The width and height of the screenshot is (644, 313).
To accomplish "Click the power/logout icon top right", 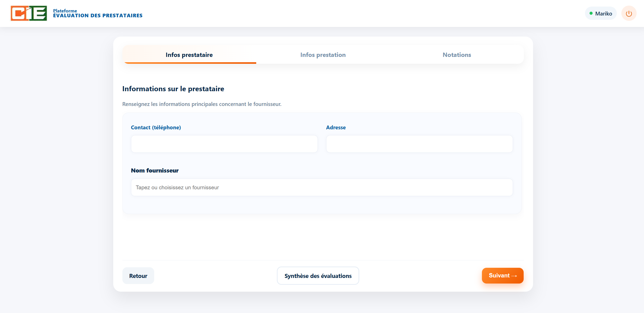I will 629,13.
